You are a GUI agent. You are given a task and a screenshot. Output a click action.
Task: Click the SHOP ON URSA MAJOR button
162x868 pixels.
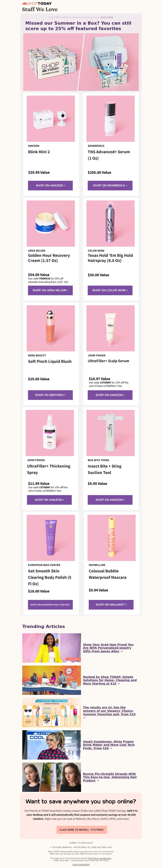pyautogui.click(x=50, y=290)
